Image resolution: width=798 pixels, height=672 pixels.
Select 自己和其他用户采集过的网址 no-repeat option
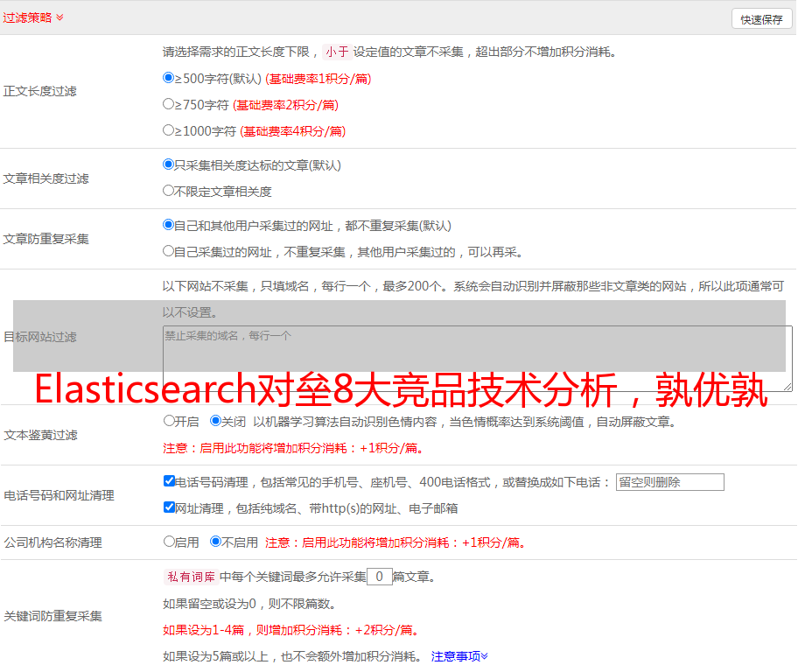pos(169,225)
